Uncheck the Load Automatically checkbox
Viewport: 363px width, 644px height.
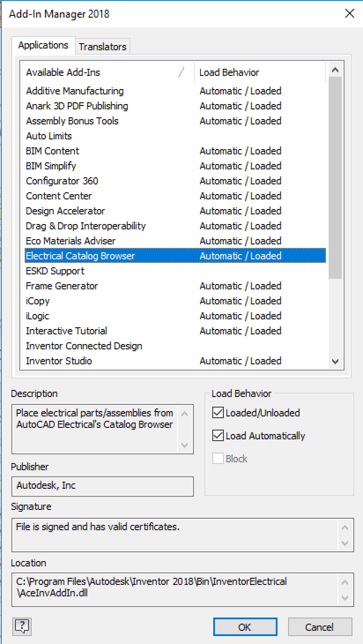[218, 436]
